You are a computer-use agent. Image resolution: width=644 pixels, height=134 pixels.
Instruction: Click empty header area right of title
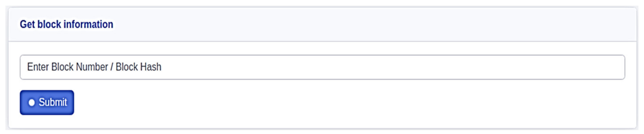[x=375, y=24]
